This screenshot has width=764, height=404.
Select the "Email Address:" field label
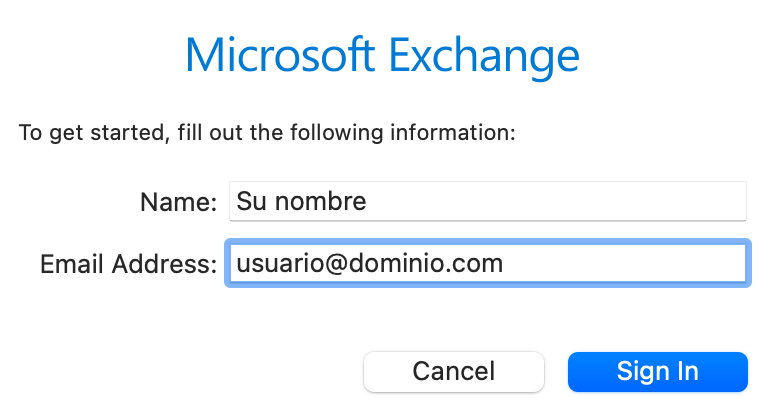(x=129, y=264)
